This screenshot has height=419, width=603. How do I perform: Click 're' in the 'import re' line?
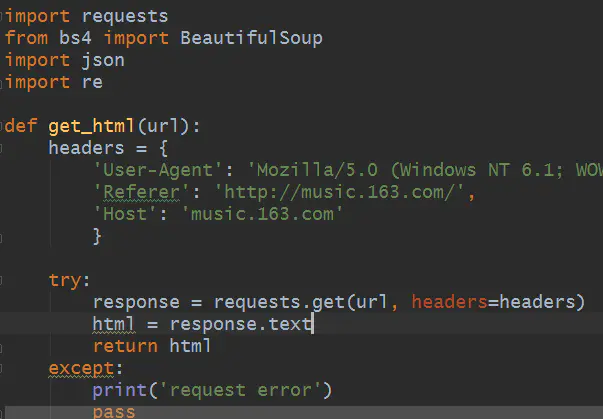click(92, 82)
